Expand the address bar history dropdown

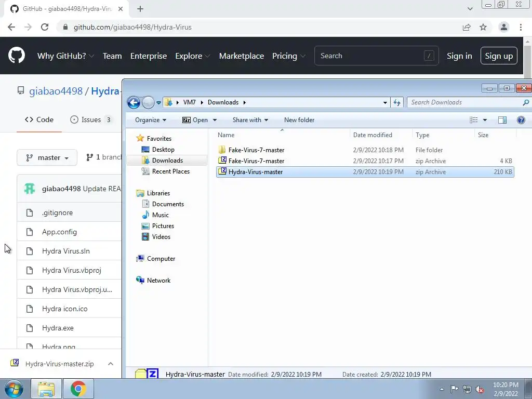click(x=385, y=102)
